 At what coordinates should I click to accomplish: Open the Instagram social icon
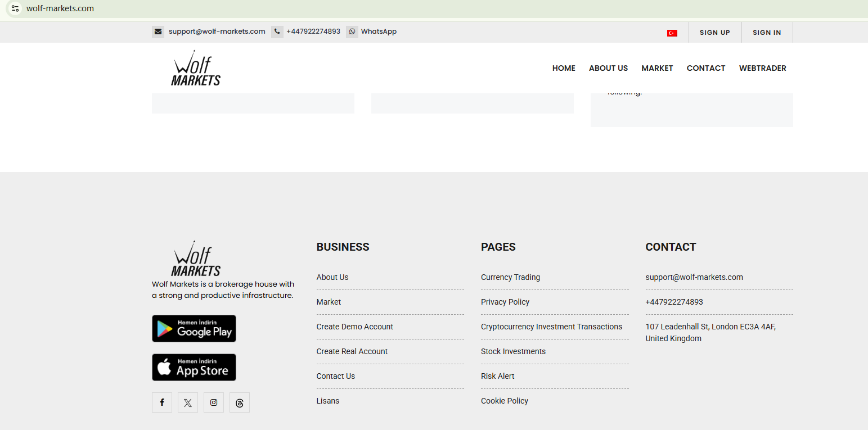coord(214,402)
